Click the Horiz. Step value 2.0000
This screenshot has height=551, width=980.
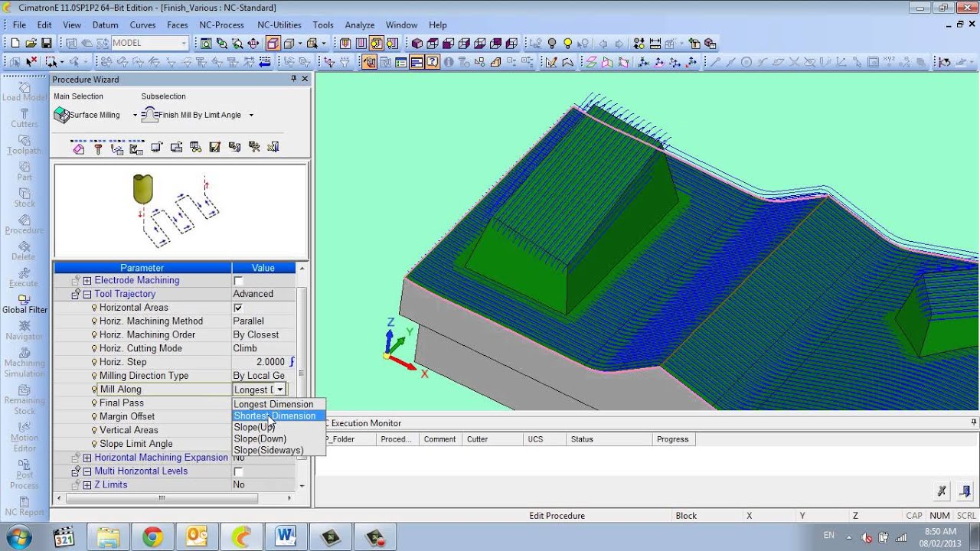click(270, 362)
